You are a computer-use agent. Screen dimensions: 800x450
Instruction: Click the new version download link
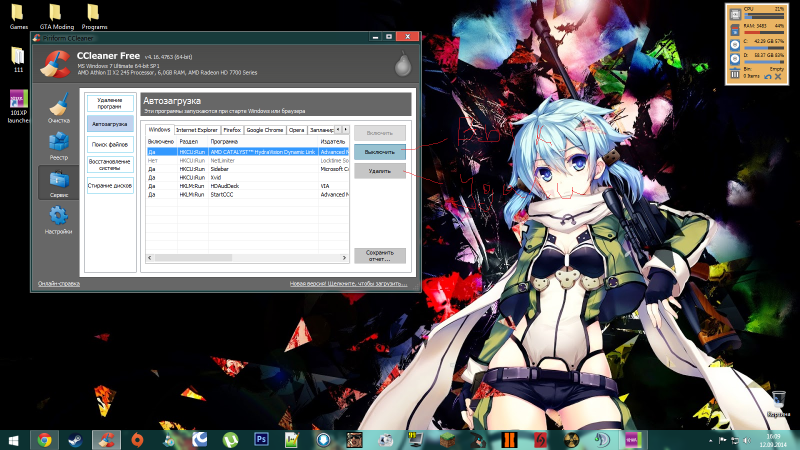coord(348,284)
